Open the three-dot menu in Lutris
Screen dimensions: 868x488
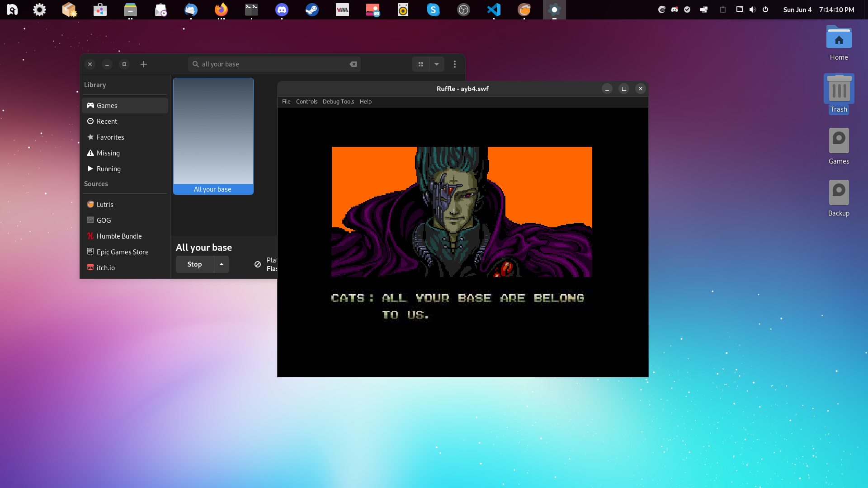click(x=455, y=64)
